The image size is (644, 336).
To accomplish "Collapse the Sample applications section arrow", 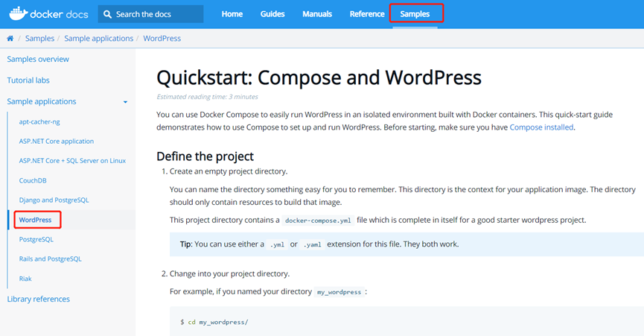I will coord(125,102).
